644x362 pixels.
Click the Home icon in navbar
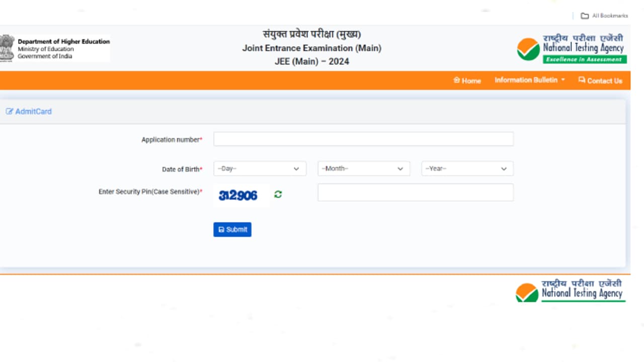tap(456, 80)
